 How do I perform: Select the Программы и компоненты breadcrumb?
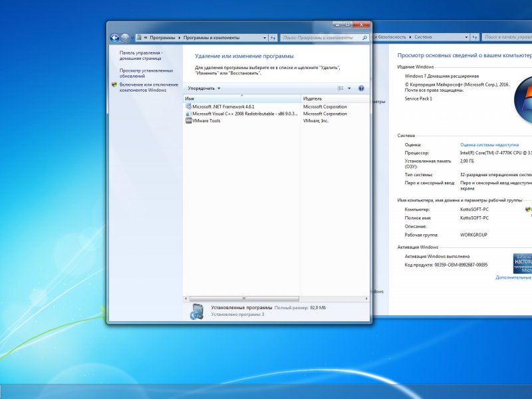pos(211,38)
